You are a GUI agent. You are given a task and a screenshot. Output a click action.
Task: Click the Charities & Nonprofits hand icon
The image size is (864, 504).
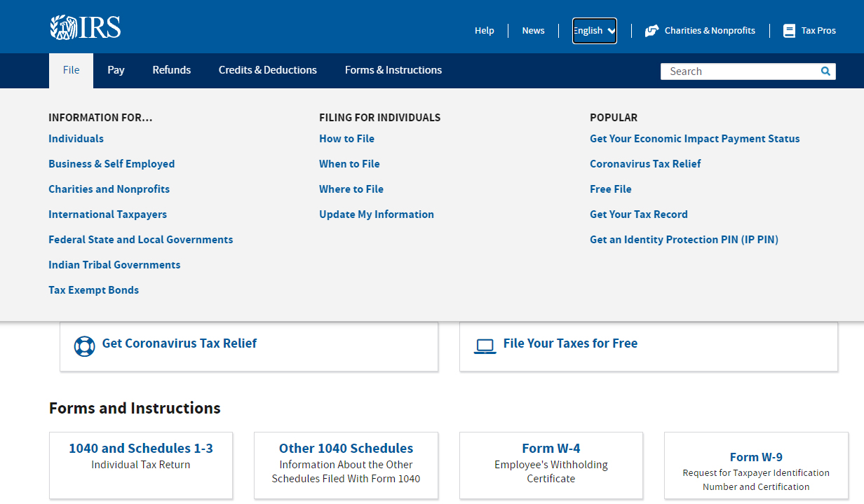pyautogui.click(x=652, y=31)
